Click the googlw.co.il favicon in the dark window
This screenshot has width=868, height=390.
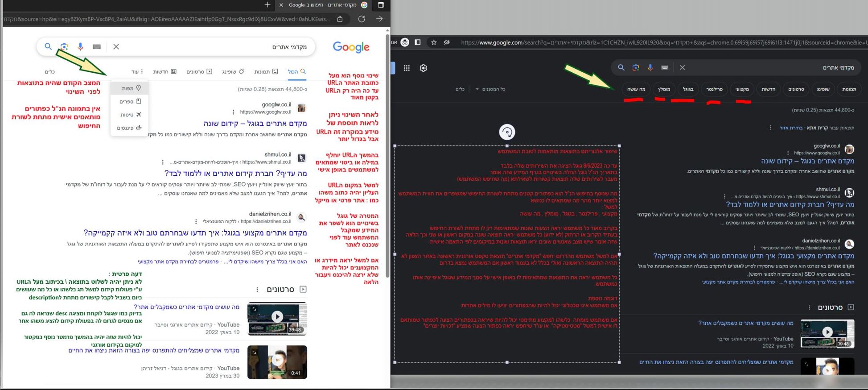click(x=849, y=149)
